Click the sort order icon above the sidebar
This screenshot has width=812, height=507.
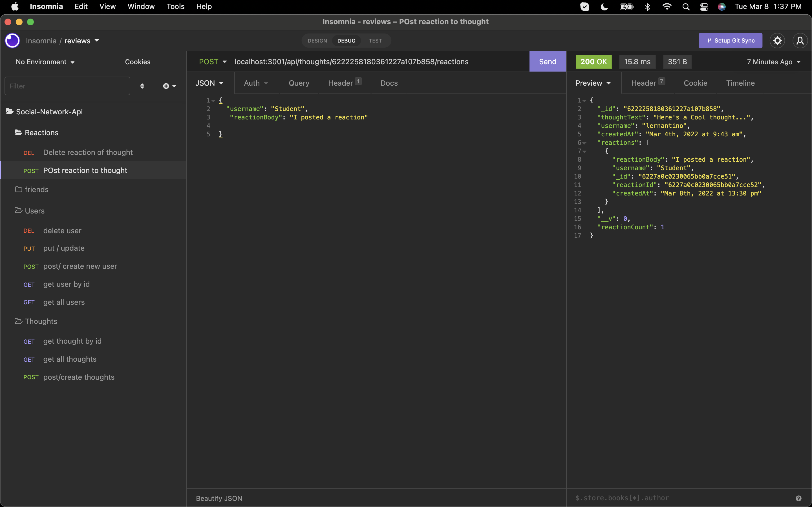142,86
